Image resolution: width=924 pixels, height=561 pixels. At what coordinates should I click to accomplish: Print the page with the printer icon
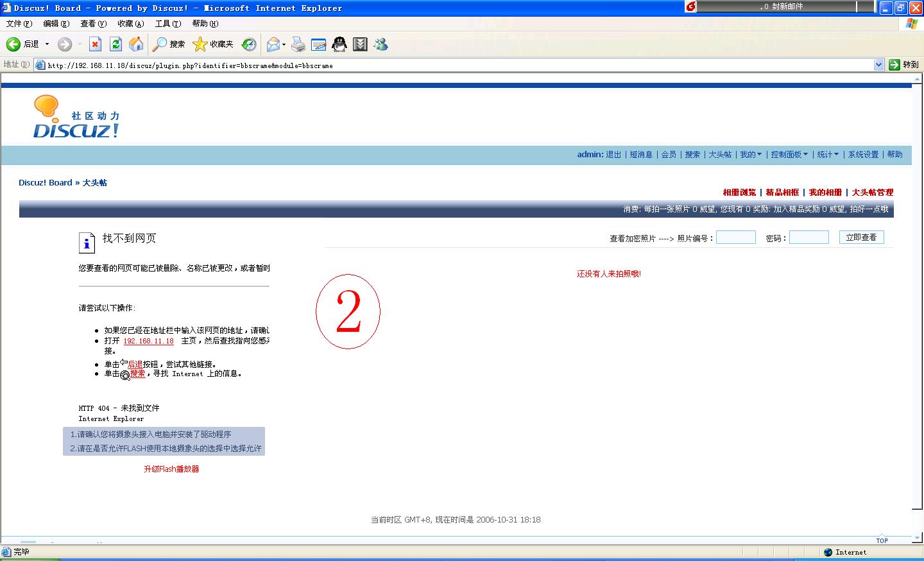pyautogui.click(x=298, y=44)
